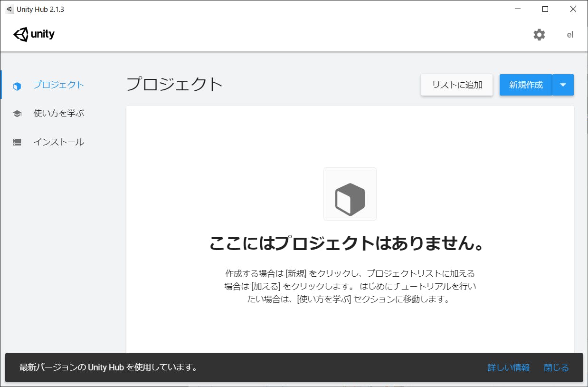Create a project with 新規作成 button
This screenshot has height=387, width=588.
(526, 85)
